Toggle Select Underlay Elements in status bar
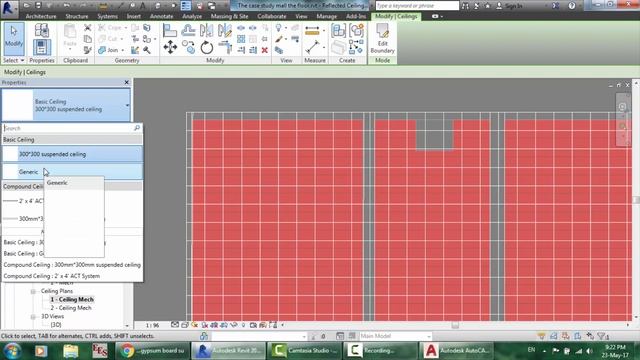 [553, 336]
